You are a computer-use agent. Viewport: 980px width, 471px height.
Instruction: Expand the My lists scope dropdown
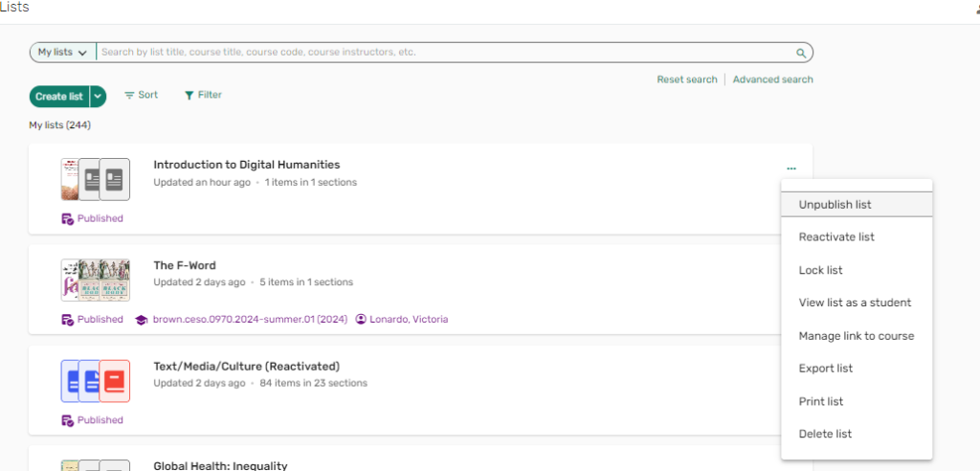click(x=62, y=53)
